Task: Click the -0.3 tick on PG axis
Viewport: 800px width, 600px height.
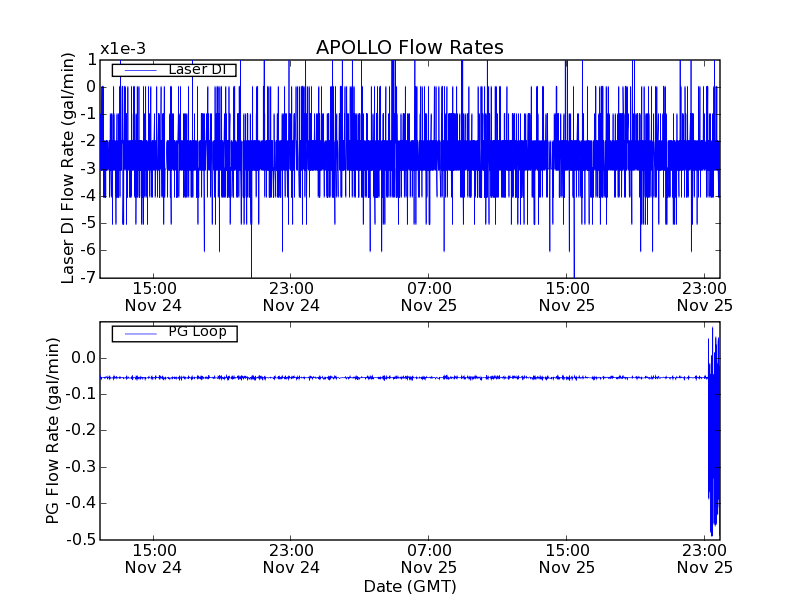Action: point(80,467)
